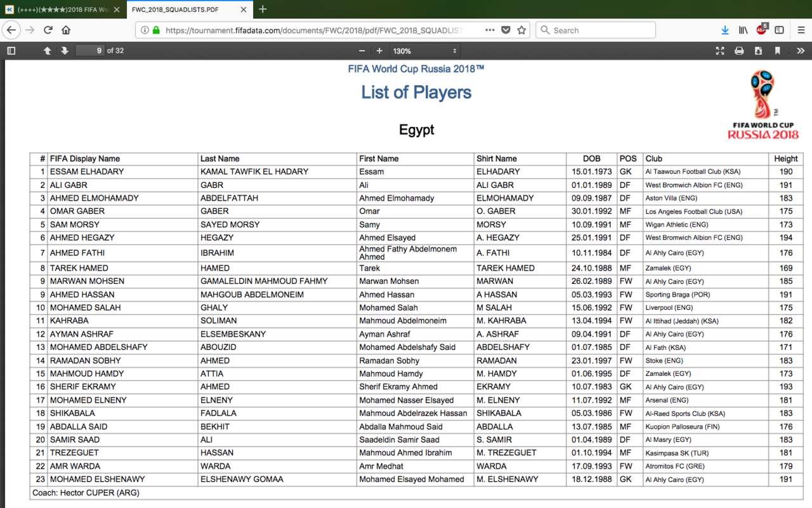
Task: Select ESSAM ELHADARY display name
Action: pos(87,171)
